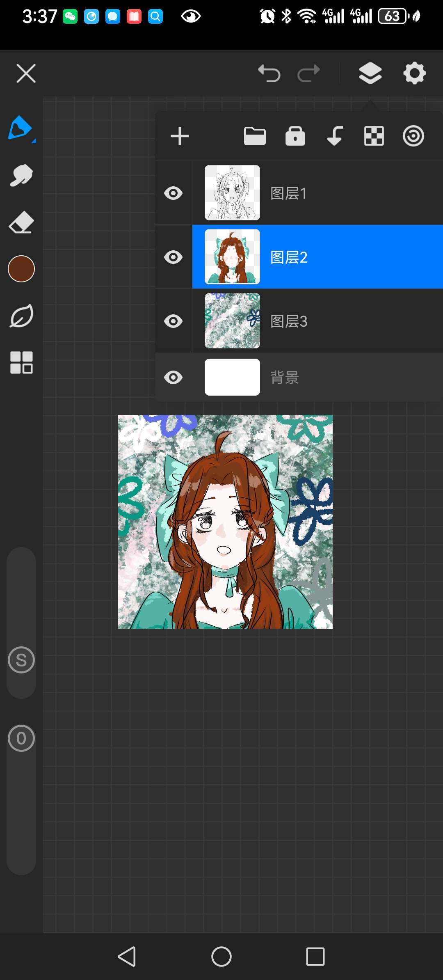The width and height of the screenshot is (443, 980).
Task: Undo the last action
Action: click(269, 74)
